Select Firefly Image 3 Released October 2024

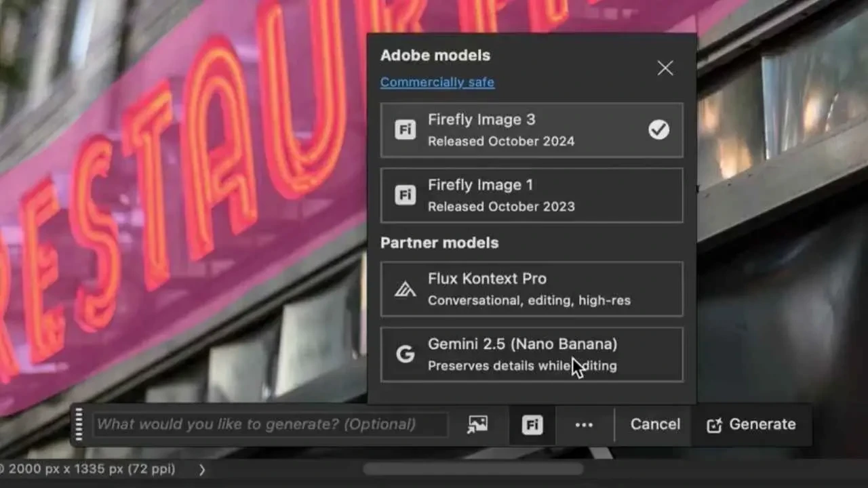pyautogui.click(x=531, y=130)
